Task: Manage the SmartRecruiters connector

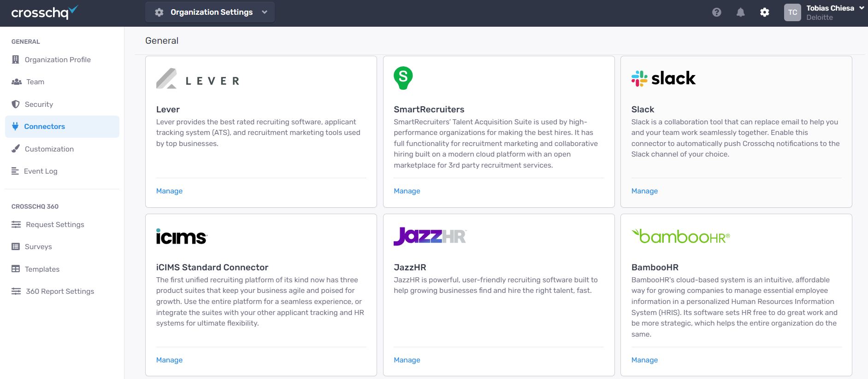Action: pyautogui.click(x=407, y=191)
